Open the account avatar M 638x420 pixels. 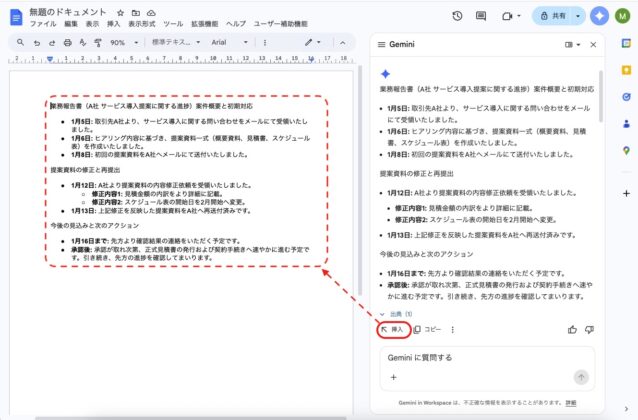[x=623, y=16]
